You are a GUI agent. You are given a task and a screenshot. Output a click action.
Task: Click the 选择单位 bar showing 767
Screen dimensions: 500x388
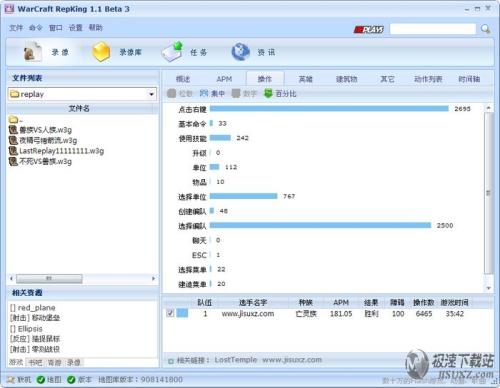tap(244, 196)
